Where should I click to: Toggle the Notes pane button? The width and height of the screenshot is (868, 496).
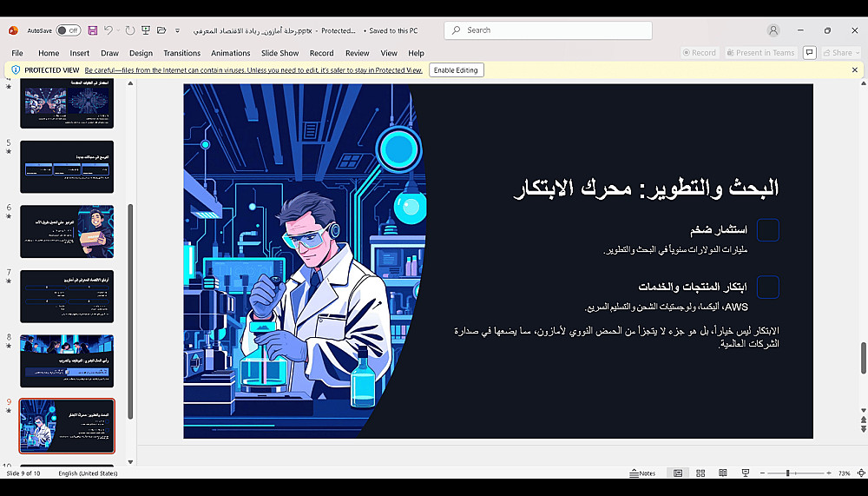642,473
